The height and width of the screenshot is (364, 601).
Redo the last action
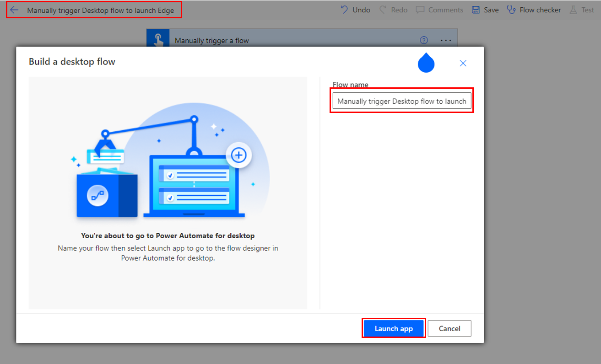(x=393, y=10)
